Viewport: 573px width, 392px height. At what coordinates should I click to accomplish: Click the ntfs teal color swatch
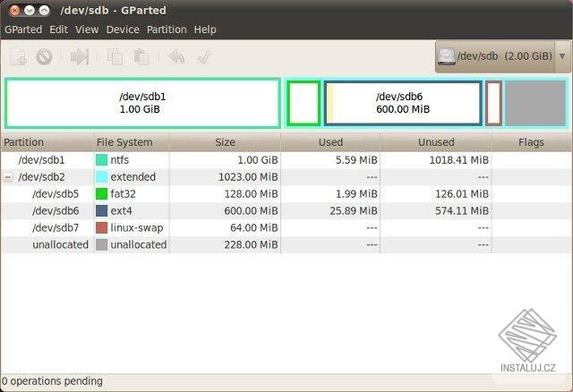tap(101, 160)
